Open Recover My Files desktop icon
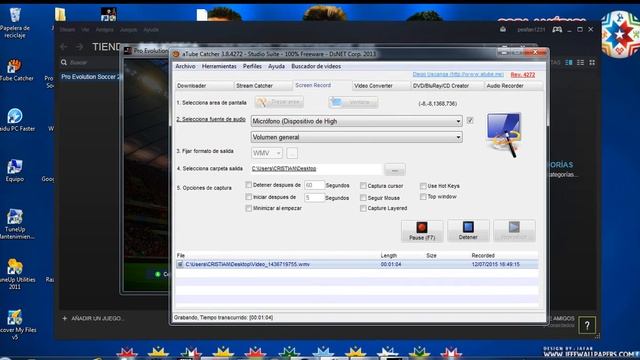 [x=15, y=325]
